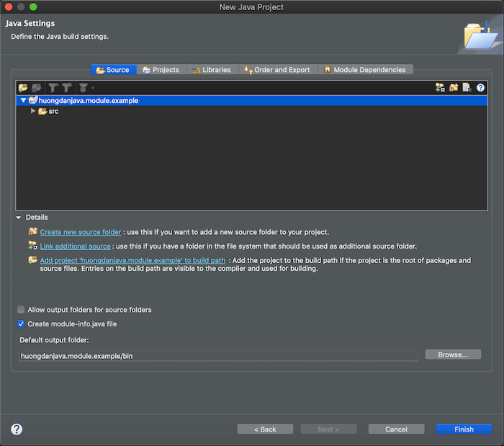Click the link source toolbar icon

pyautogui.click(x=440, y=87)
